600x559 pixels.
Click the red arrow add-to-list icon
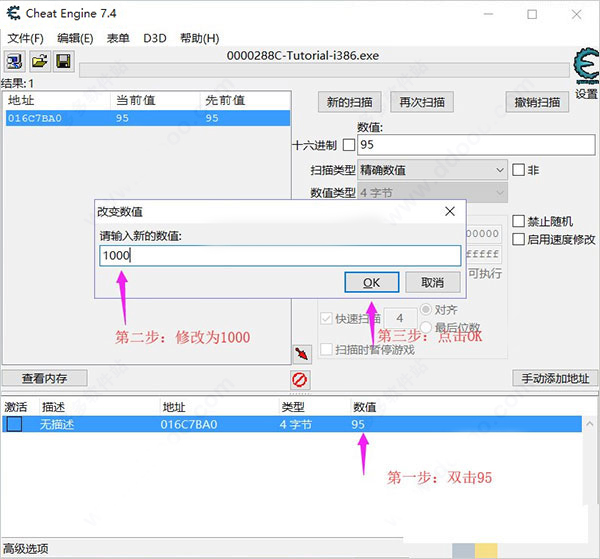[x=302, y=354]
